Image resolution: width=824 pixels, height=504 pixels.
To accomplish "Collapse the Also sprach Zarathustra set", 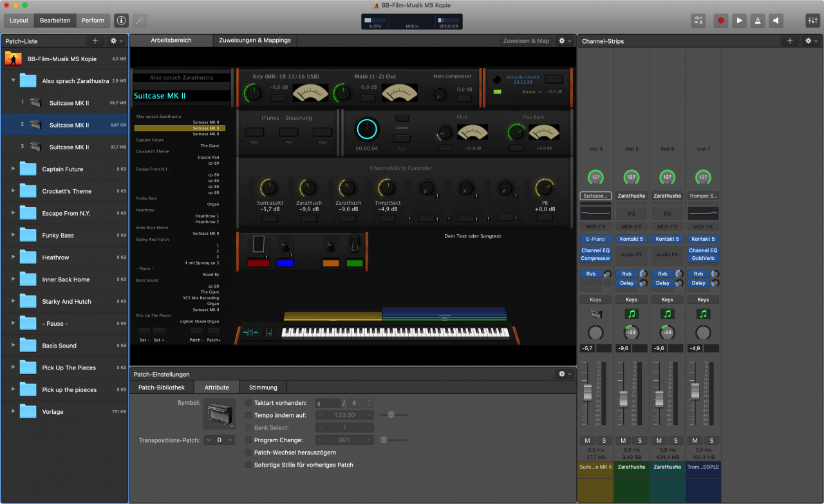I will [x=13, y=81].
